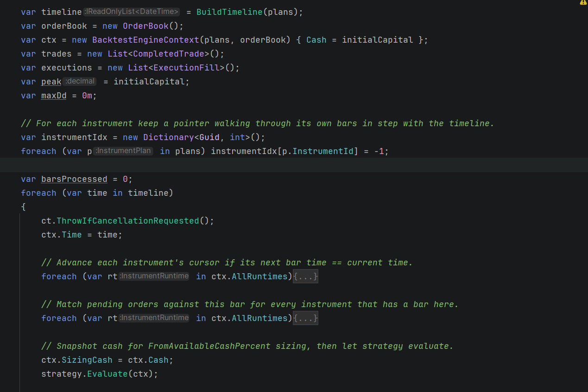Click the :decimal inlay hint beside peak
This screenshot has height=392, width=588.
(80, 81)
